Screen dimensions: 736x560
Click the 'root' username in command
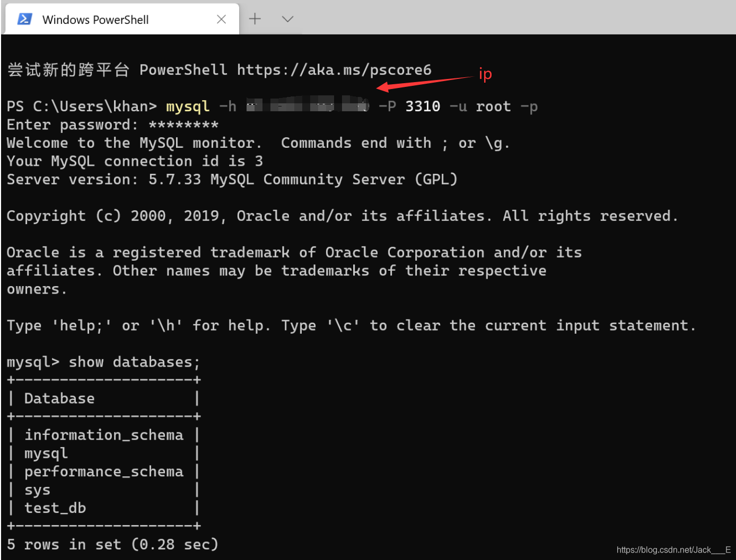click(x=493, y=106)
